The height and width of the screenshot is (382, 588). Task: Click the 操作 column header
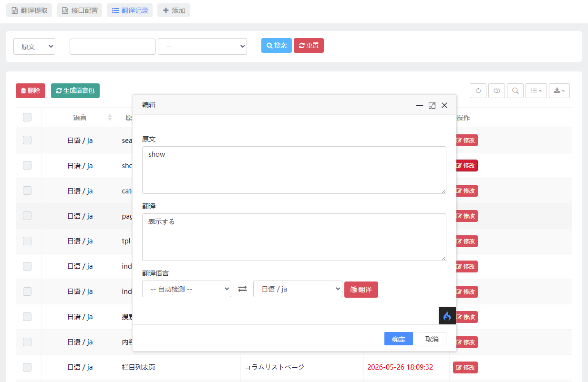(x=464, y=118)
